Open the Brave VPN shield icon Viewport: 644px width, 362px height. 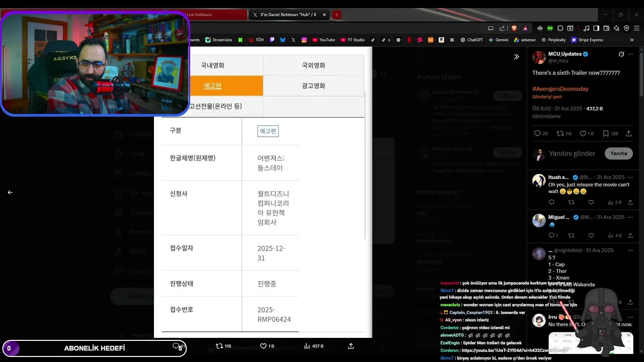tap(626, 28)
